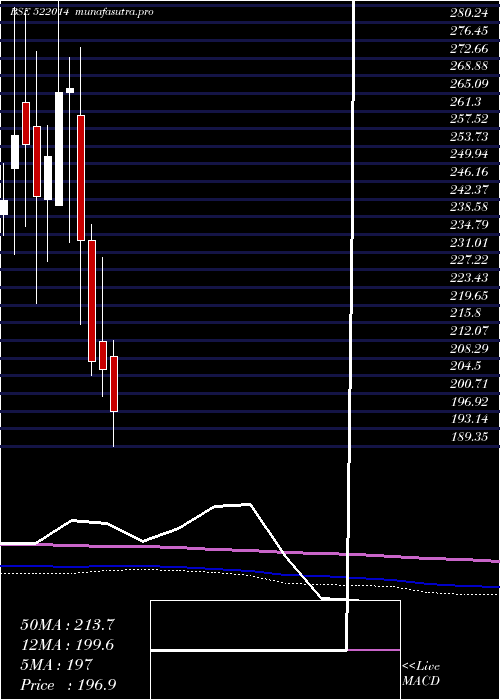Viewport: 500px width, 700px height.
Task: Click the last red candle near 197
Action: click(114, 383)
